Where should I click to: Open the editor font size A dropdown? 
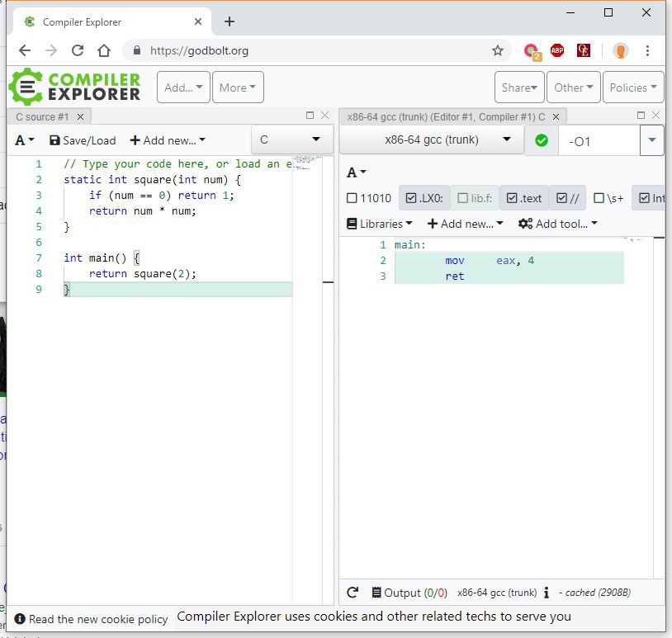click(x=25, y=140)
